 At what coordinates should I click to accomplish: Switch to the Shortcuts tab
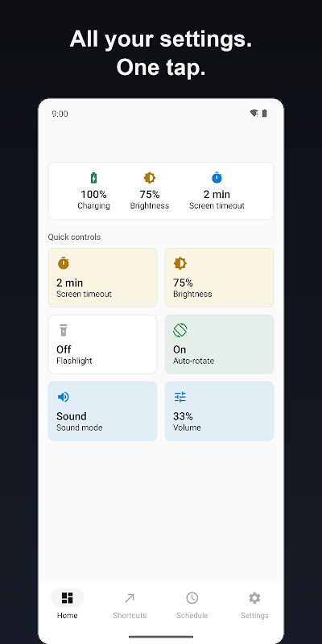(x=130, y=605)
